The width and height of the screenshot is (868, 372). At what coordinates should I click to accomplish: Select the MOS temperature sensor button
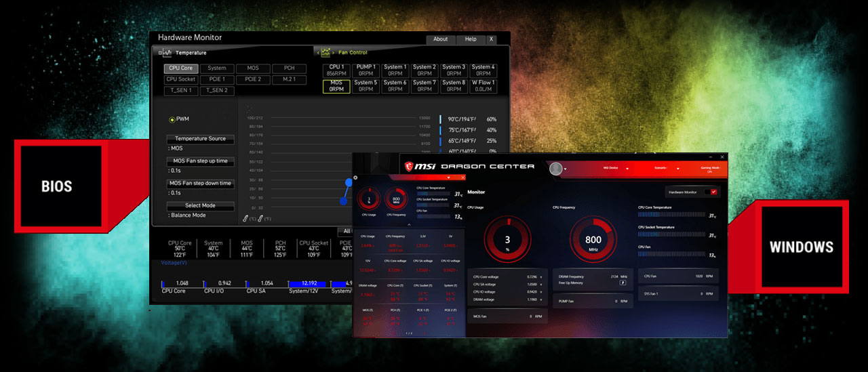253,68
